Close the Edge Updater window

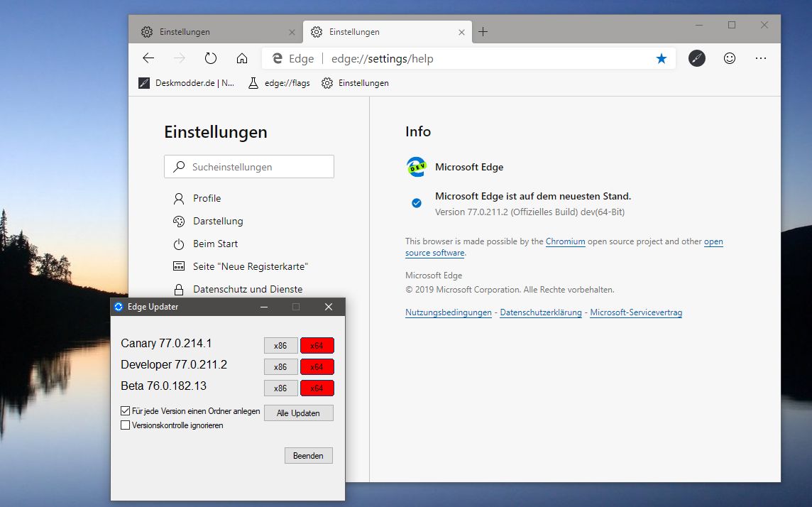(x=329, y=307)
